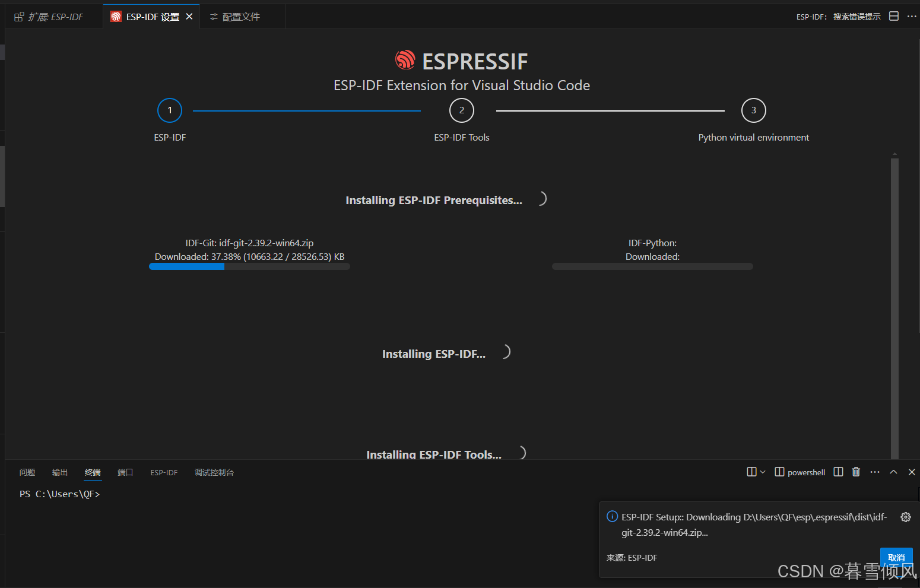The image size is (920, 588).
Task: Click the Installing ESP-IDF... heading
Action: [x=434, y=354]
